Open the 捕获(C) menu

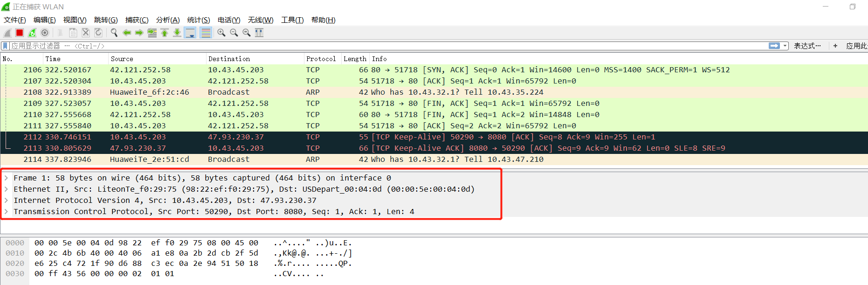(x=137, y=20)
